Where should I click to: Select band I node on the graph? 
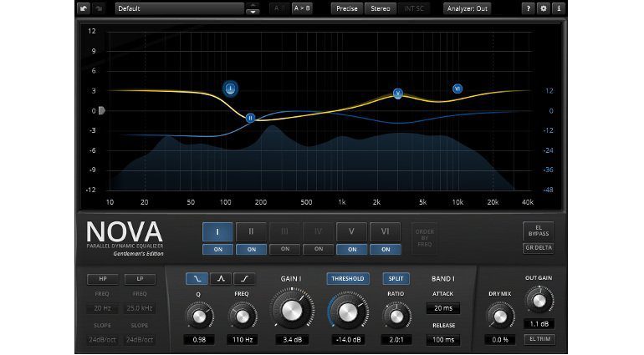(230, 89)
